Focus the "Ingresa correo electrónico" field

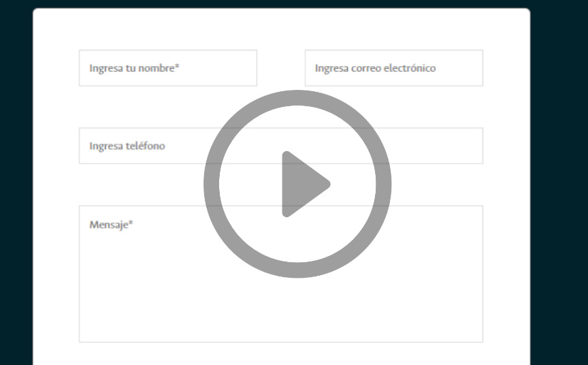click(x=394, y=68)
